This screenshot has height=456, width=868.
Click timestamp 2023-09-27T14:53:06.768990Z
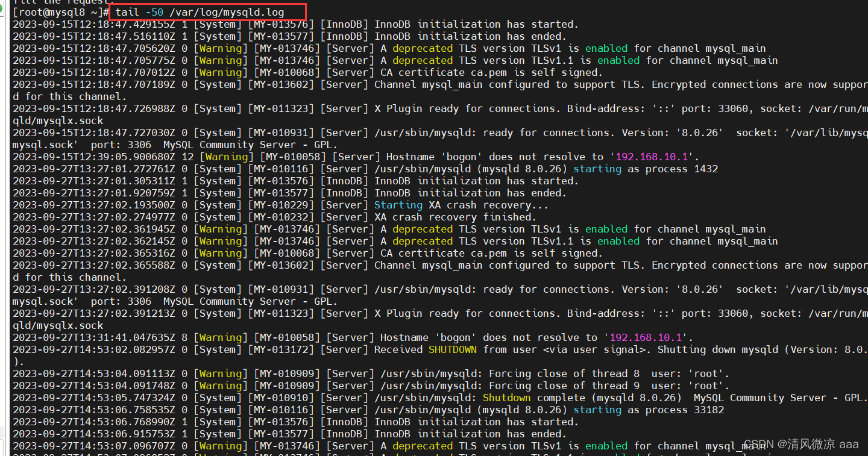(x=94, y=422)
